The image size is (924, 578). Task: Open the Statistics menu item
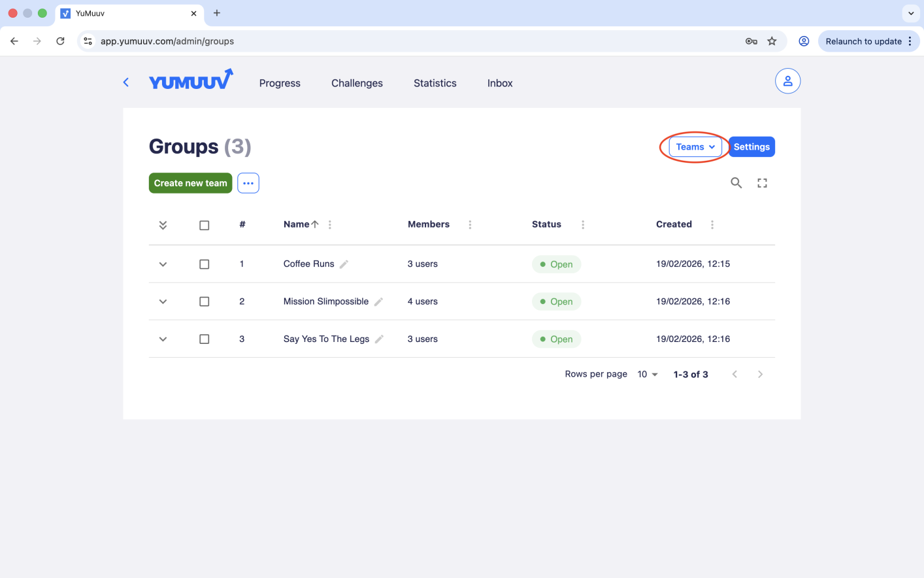(435, 83)
